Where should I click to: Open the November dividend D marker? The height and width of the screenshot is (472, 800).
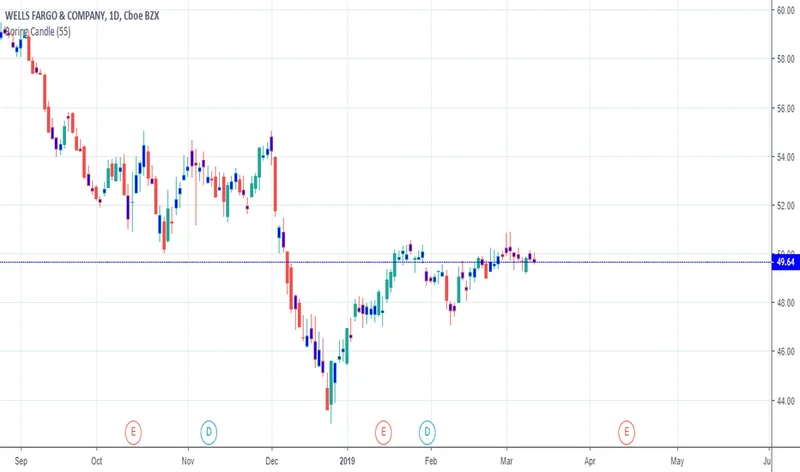click(208, 431)
